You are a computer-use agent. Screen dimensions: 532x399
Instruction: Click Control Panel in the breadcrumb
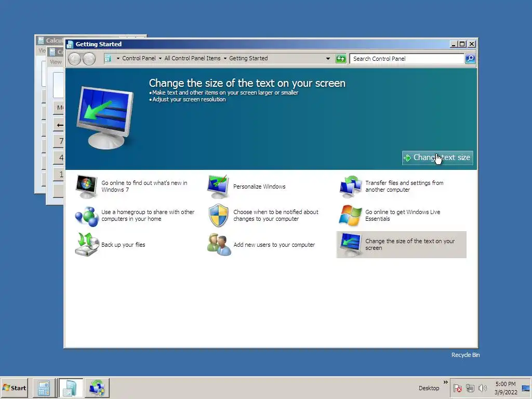click(139, 58)
